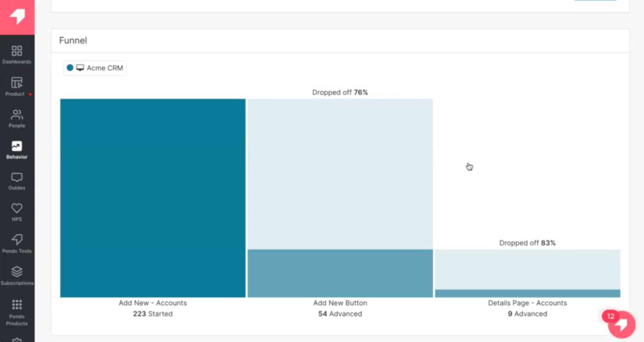Click the Add New - Accounts funnel bar
644x342 pixels.
153,197
